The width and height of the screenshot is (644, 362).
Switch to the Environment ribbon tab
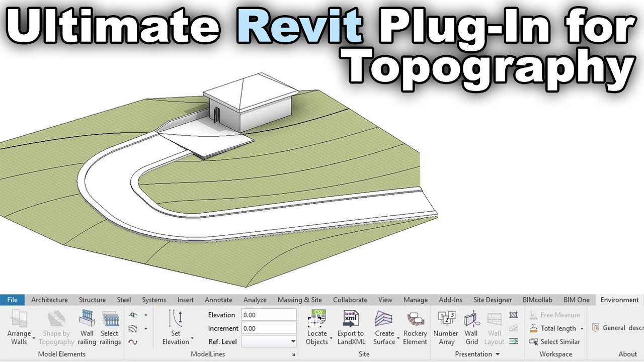coord(619,300)
